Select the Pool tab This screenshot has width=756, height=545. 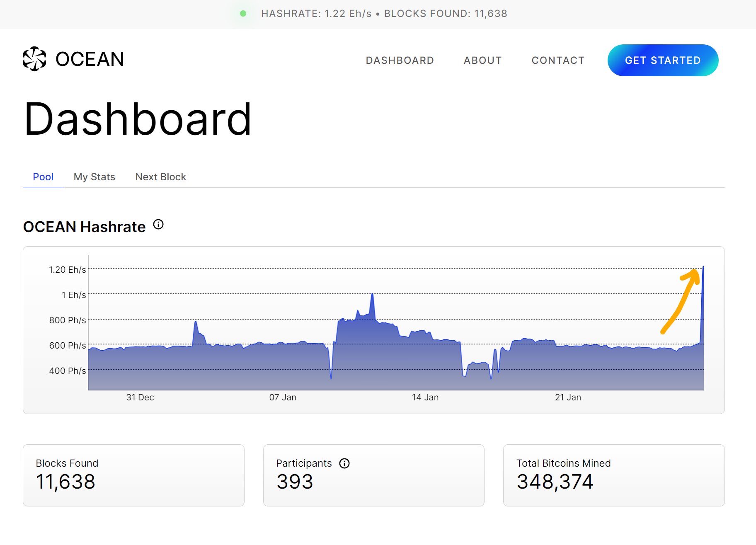click(43, 177)
